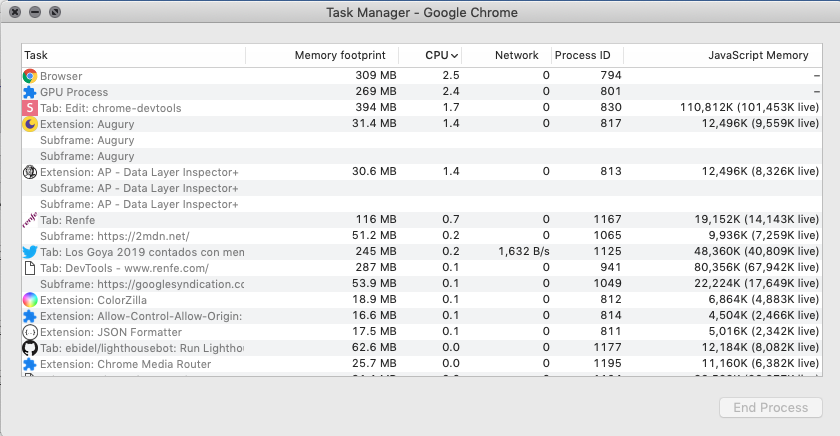Sort rows by the Task column header
The width and height of the screenshot is (840, 436).
tap(133, 55)
